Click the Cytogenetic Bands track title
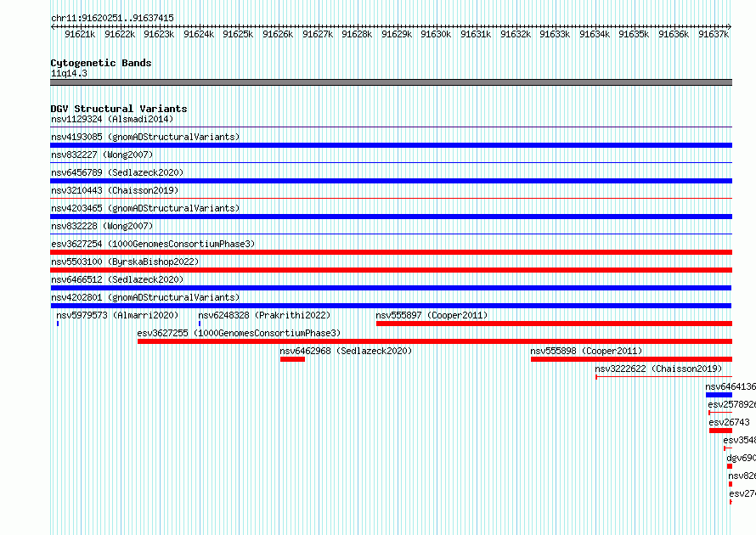 (x=101, y=63)
